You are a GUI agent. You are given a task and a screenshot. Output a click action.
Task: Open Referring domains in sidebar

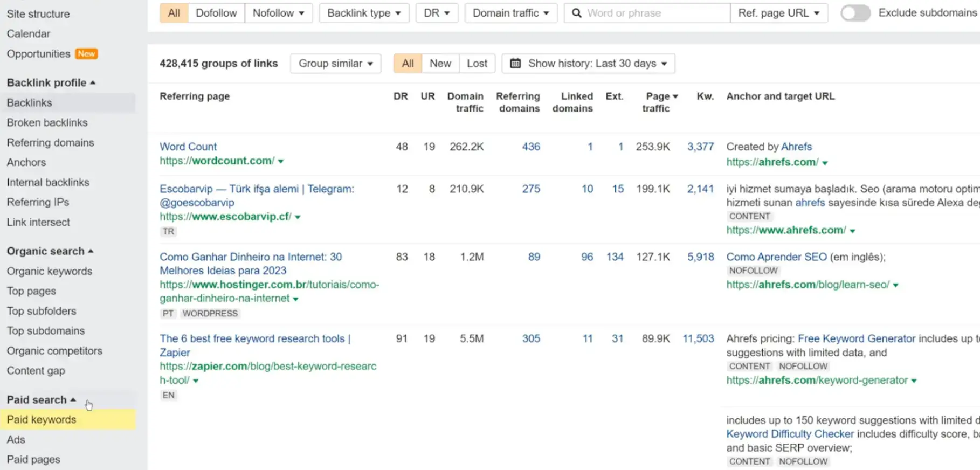tap(51, 143)
